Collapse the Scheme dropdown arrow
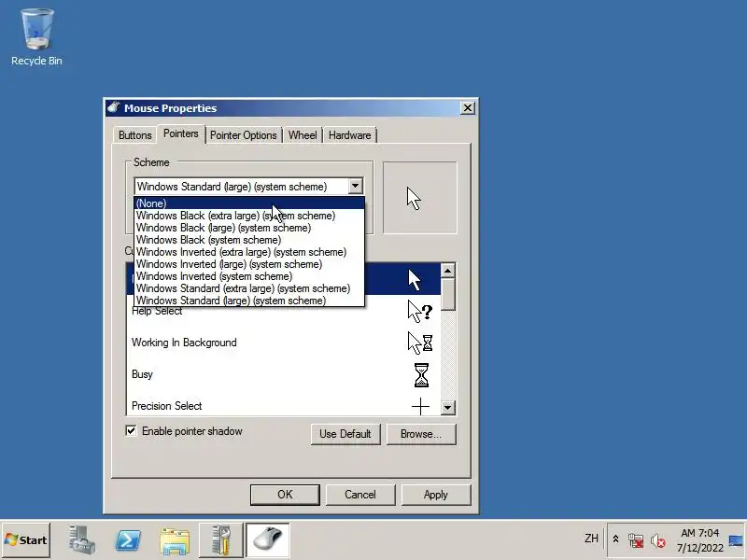The height and width of the screenshot is (560, 747). coord(355,186)
